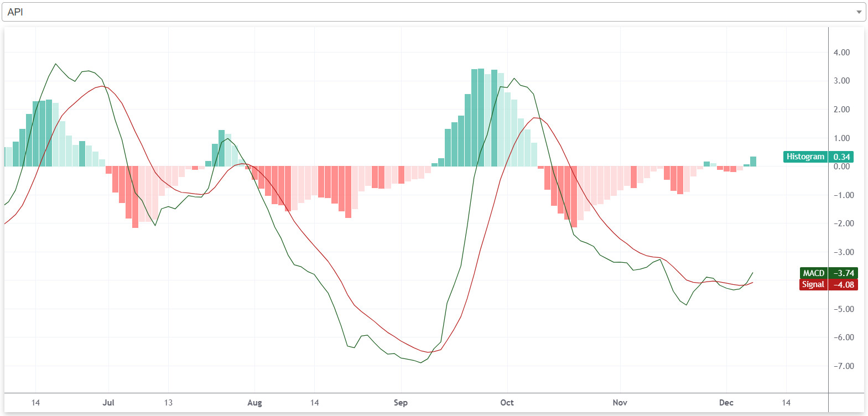Select the green MACD label tag
The height and width of the screenshot is (416, 868).
pos(813,273)
